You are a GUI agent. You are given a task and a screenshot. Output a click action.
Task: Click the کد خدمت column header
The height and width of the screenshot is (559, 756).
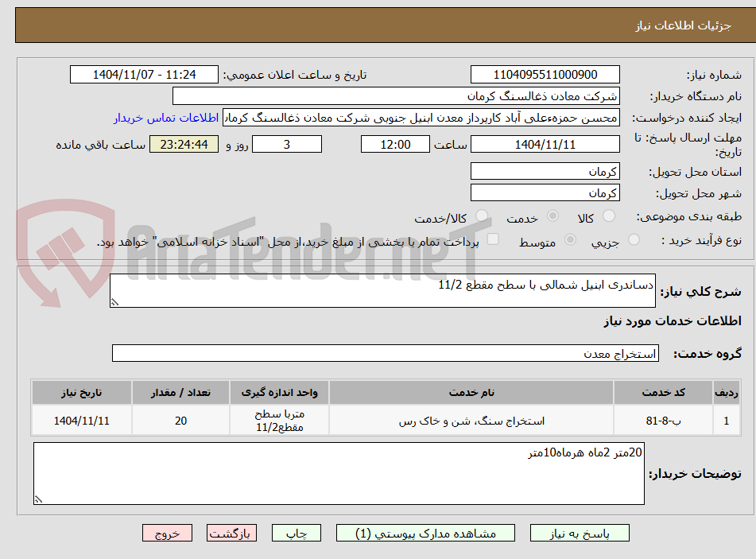coord(663,393)
